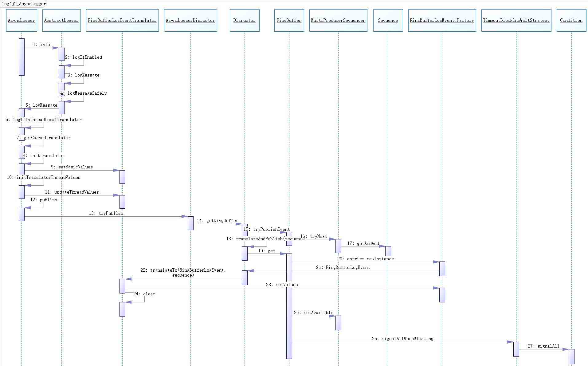Click message label '17: getAndAdd'
This screenshot has height=366, width=588.
click(363, 243)
